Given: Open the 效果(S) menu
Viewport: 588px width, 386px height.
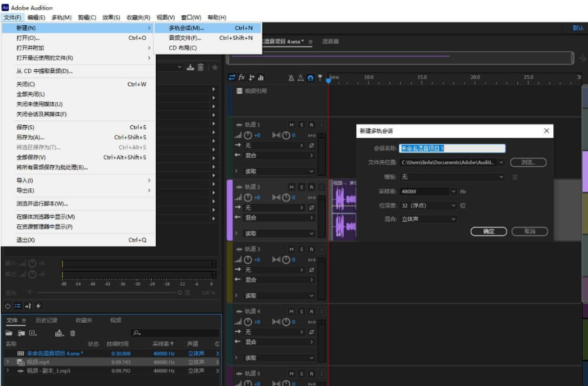Looking at the screenshot, I should tap(111, 17).
